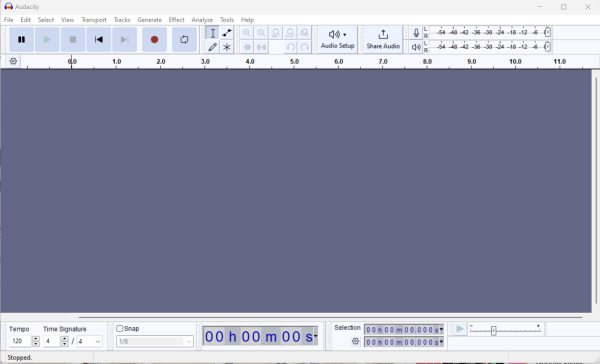The image size is (600, 364).
Task: Click the Play-at-Speed button
Action: 460,329
